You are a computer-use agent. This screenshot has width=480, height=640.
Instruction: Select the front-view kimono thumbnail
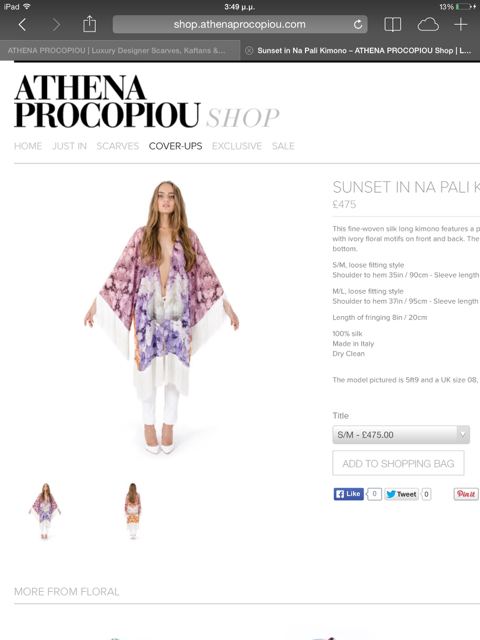coord(45,511)
